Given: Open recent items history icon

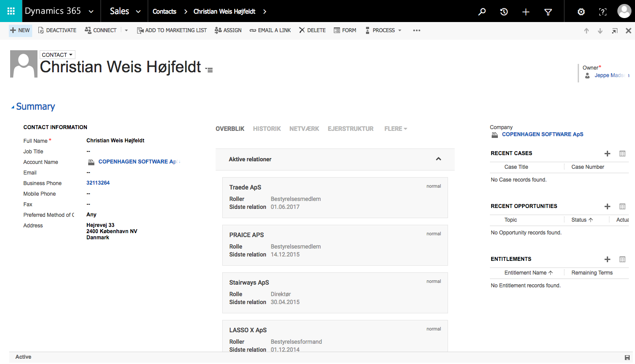Looking at the screenshot, I should coord(504,12).
